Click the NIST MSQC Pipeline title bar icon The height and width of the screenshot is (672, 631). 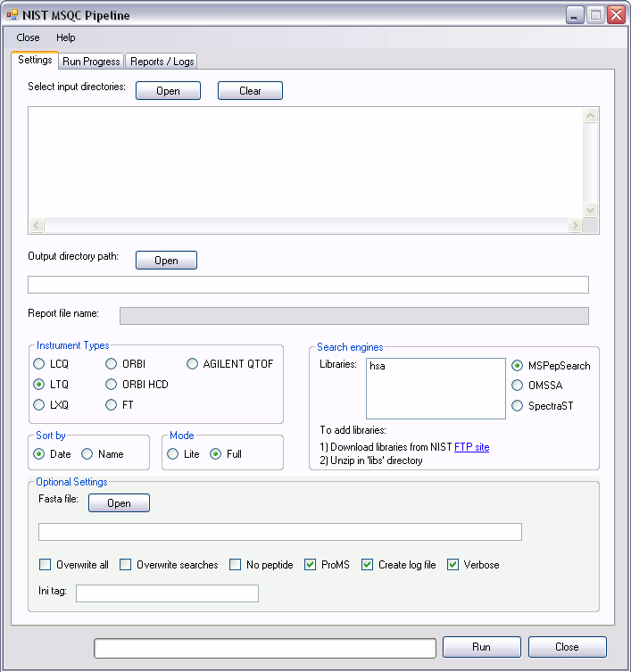pos(12,14)
